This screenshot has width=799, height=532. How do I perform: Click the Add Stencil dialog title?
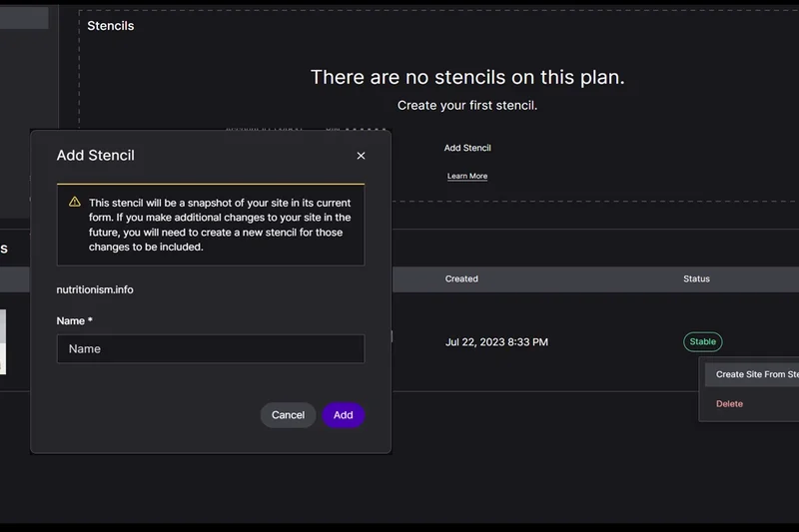96,156
